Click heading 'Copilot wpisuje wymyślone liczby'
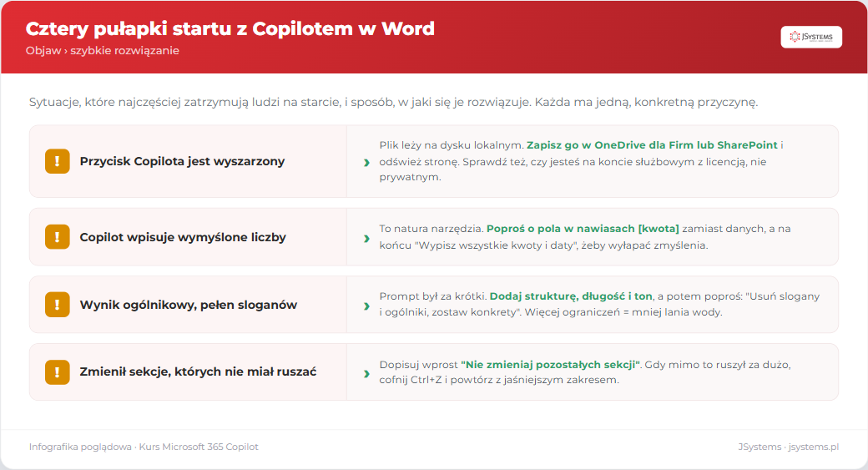The height and width of the screenshot is (470, 868). pos(183,237)
